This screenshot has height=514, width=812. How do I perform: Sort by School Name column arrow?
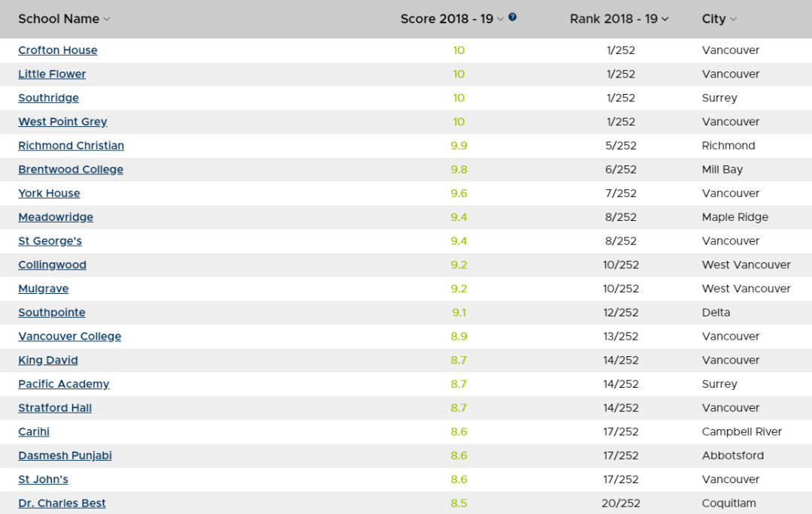tap(107, 20)
